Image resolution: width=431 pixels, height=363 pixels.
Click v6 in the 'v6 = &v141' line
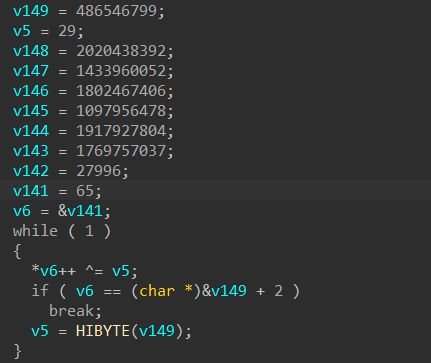[22, 211]
